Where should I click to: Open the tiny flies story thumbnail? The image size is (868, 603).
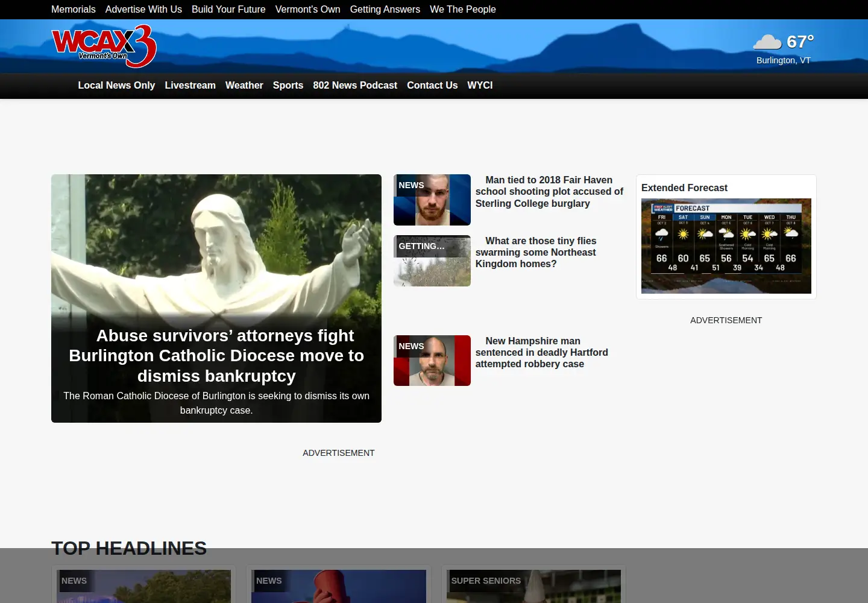432,260
